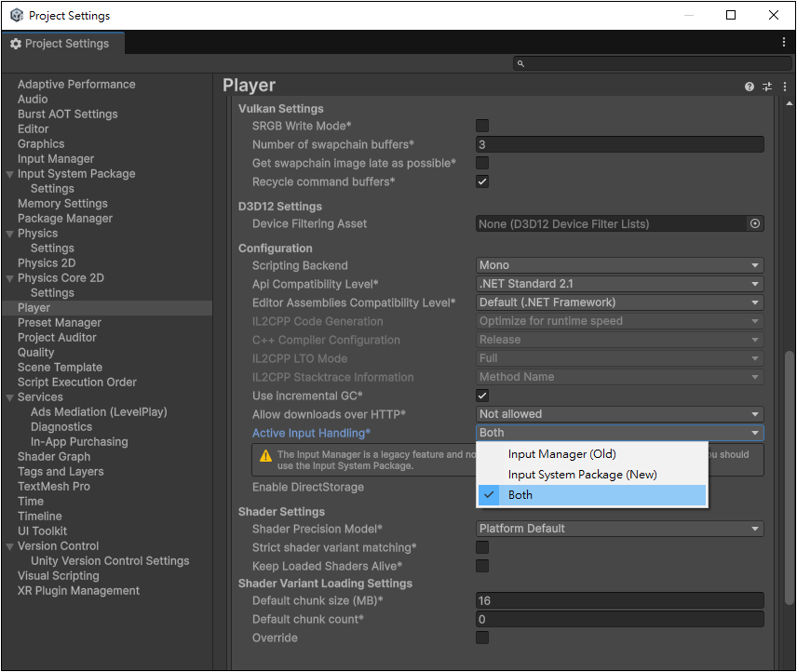Open the Player header three-dot menu

785,87
